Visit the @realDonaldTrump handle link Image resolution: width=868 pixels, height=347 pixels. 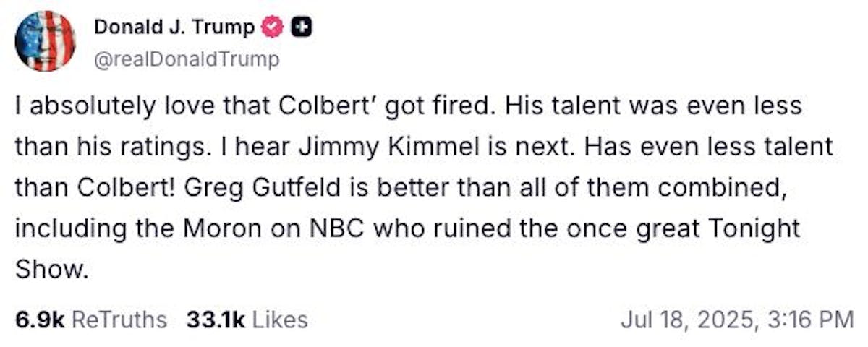(x=186, y=59)
